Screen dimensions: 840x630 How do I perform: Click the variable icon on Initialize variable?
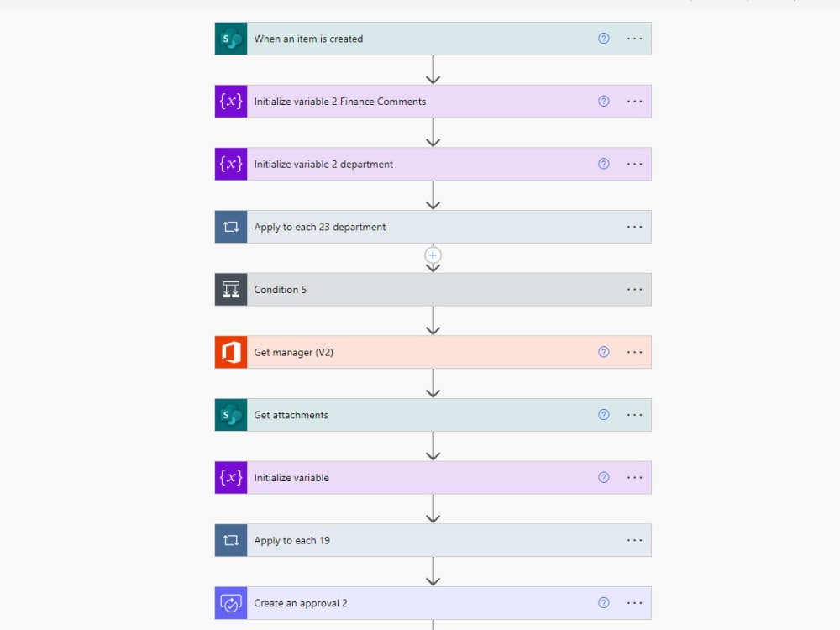click(230, 477)
